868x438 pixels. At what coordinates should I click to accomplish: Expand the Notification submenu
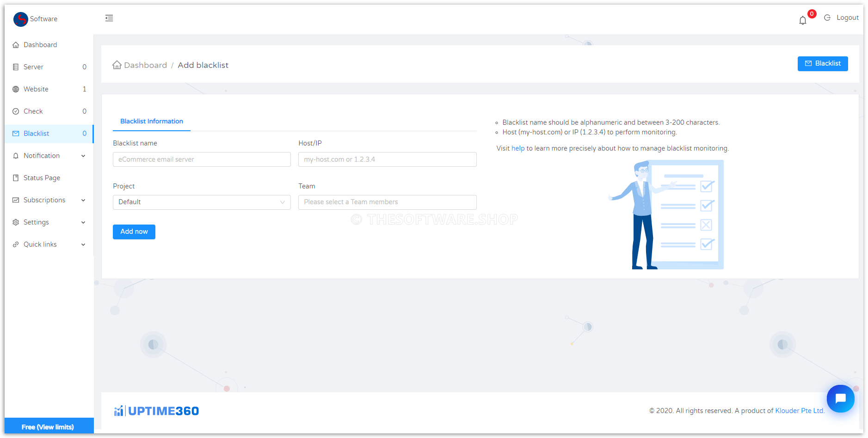pos(83,156)
